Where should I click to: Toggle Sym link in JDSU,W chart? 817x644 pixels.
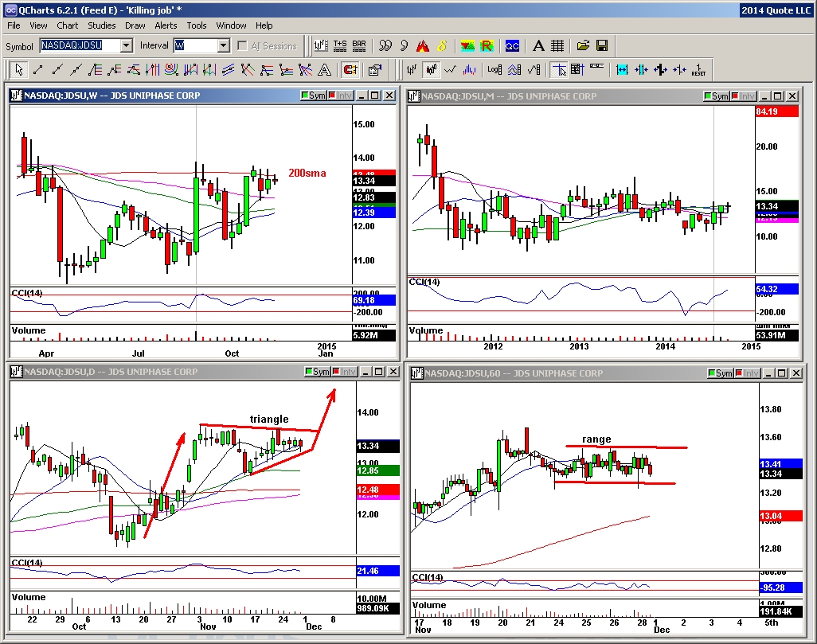(313, 96)
